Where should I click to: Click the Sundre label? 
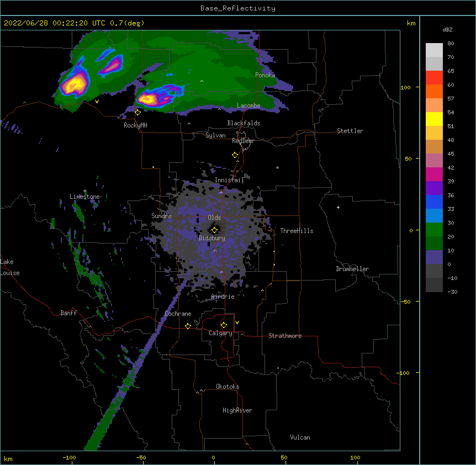click(161, 216)
